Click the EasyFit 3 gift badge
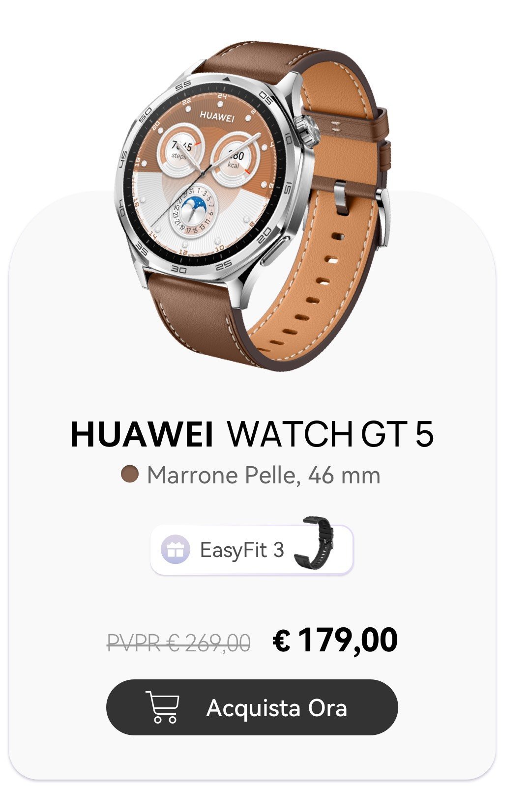 252,549
